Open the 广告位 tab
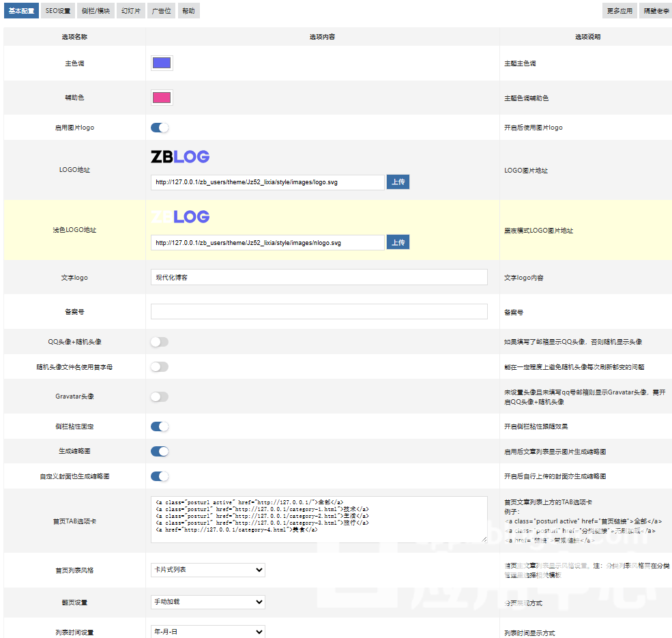Screen dimensions: 672x638 tap(161, 11)
